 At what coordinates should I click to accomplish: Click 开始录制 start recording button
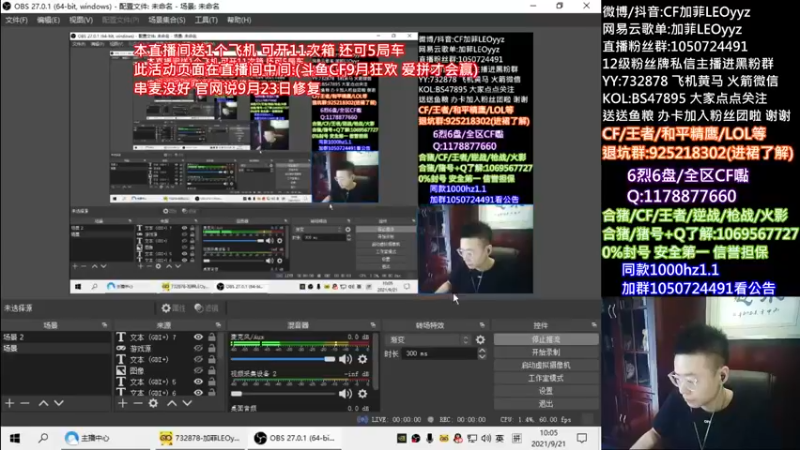pyautogui.click(x=546, y=353)
